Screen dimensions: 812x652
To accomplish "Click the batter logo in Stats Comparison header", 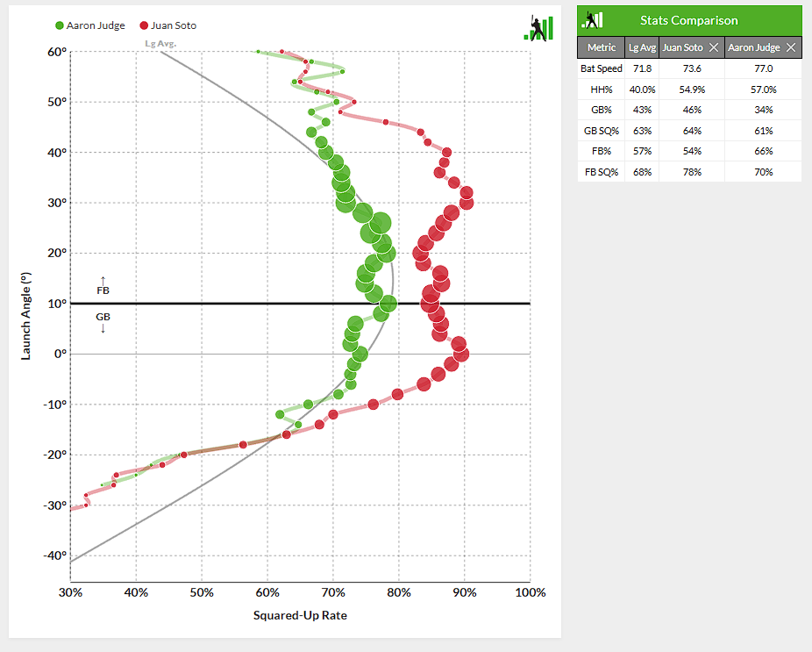I will [x=594, y=19].
